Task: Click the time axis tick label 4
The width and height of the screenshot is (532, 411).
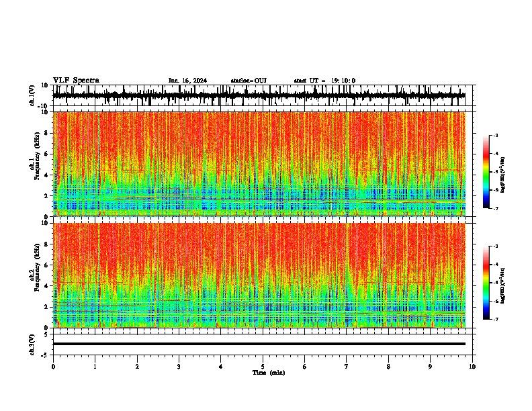Action: [221, 367]
